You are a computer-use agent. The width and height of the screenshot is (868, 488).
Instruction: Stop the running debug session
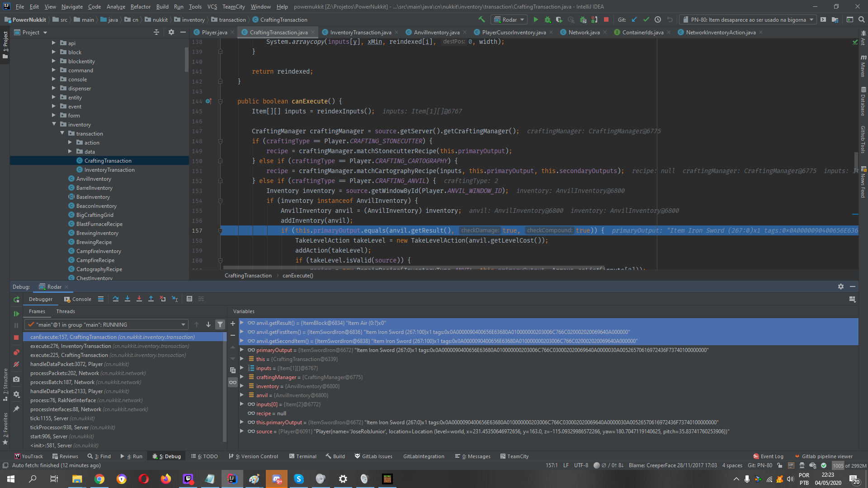coord(16,337)
